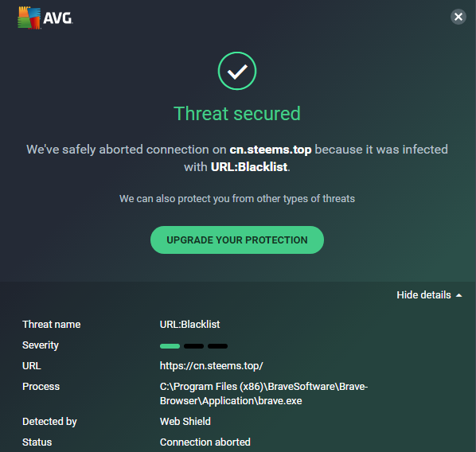The height and width of the screenshot is (452, 476).
Task: Collapse details with Hide details arrow
Action: click(x=459, y=295)
